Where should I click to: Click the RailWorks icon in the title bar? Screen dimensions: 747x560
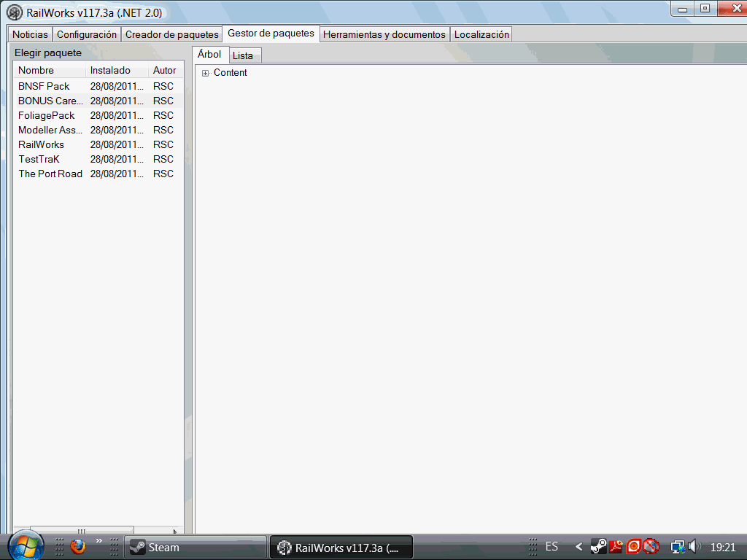coord(15,12)
